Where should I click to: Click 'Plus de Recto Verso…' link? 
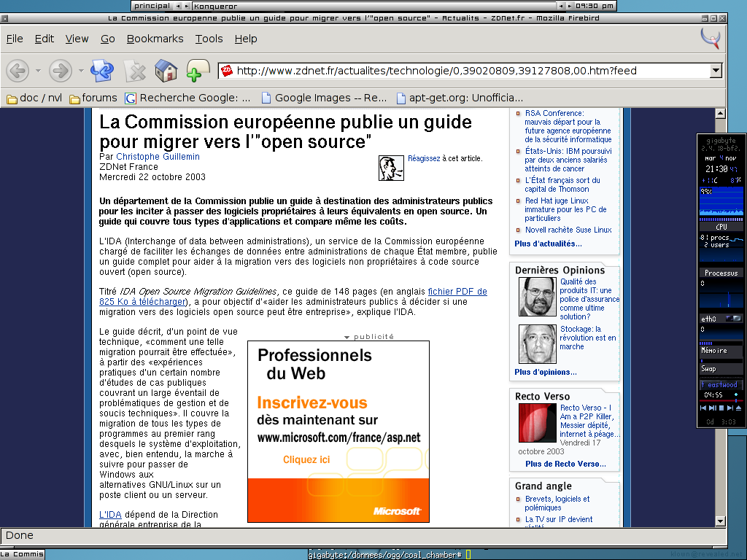pyautogui.click(x=565, y=464)
